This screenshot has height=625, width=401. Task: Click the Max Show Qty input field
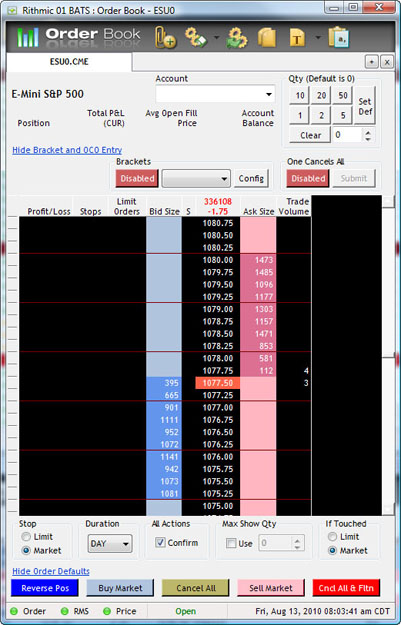[x=276, y=543]
